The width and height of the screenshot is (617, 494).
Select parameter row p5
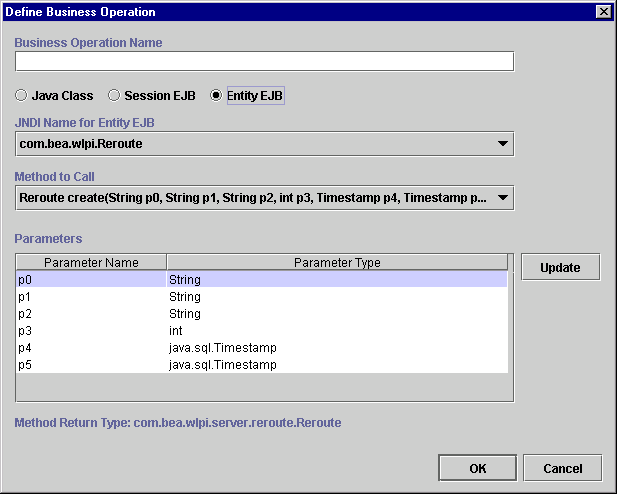click(262, 364)
